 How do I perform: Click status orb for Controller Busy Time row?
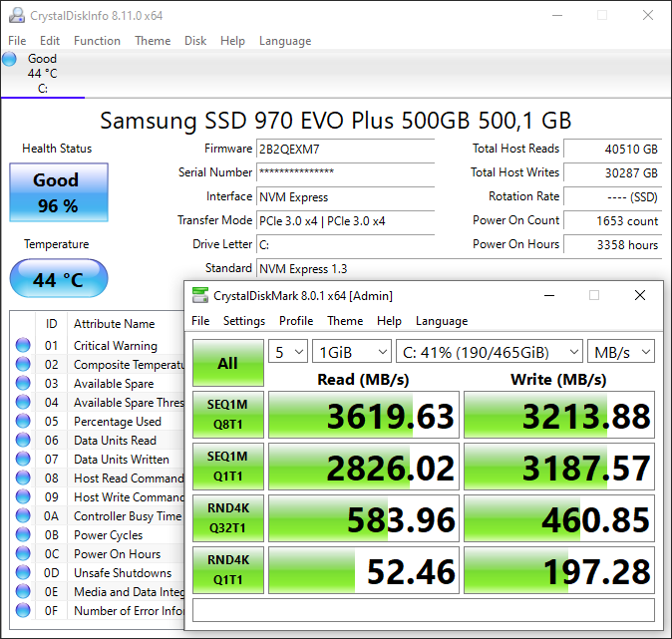pos(23,515)
